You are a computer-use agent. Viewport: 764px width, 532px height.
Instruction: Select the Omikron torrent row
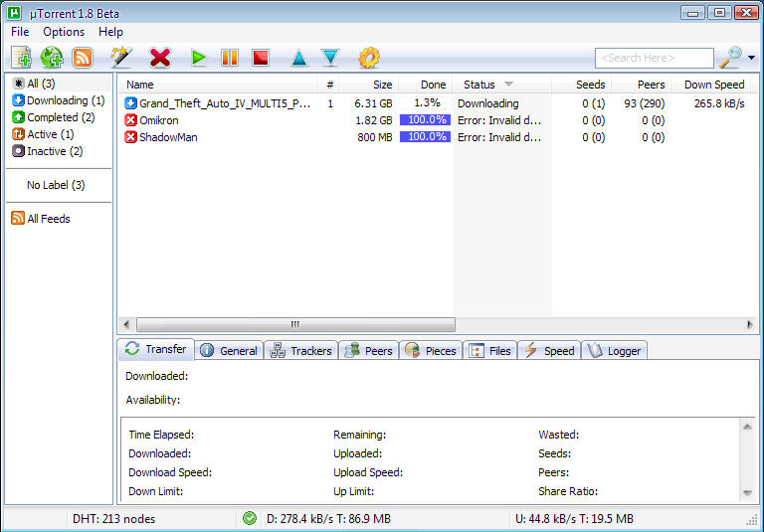(438, 120)
